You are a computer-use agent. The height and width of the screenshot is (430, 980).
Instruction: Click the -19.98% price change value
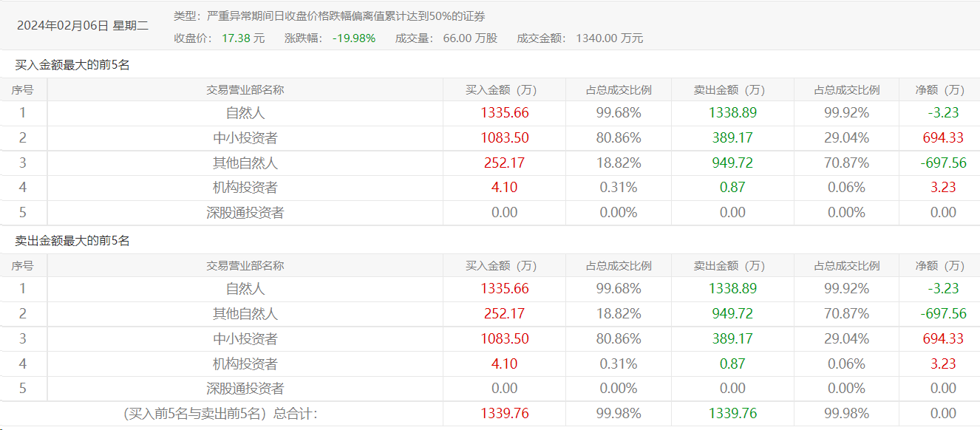click(353, 38)
